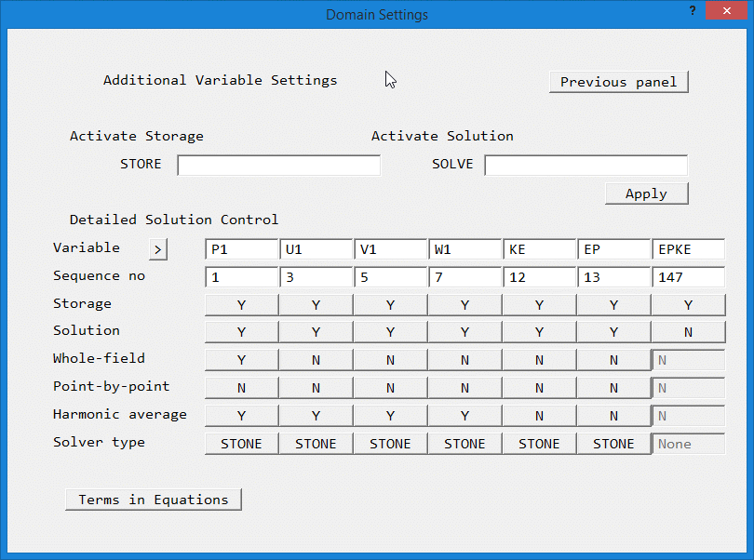
Task: Open Terms in Equations panel
Action: point(154,500)
